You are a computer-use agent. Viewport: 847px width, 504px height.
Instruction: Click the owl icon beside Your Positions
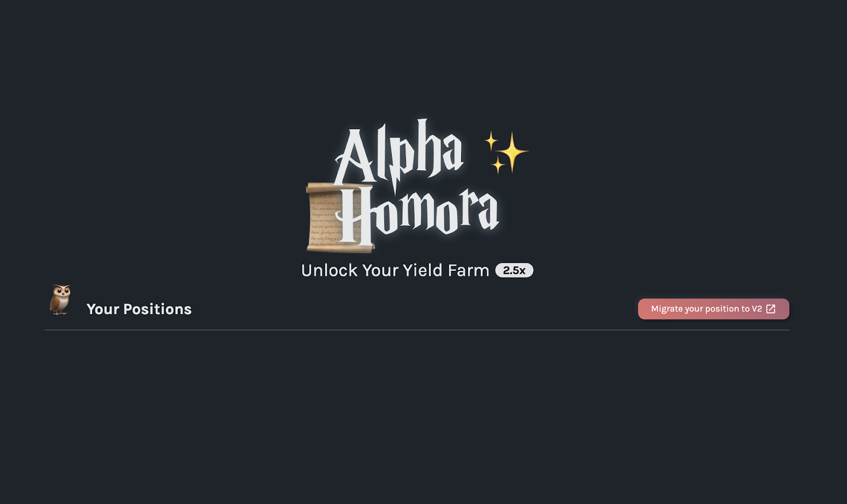(x=60, y=300)
